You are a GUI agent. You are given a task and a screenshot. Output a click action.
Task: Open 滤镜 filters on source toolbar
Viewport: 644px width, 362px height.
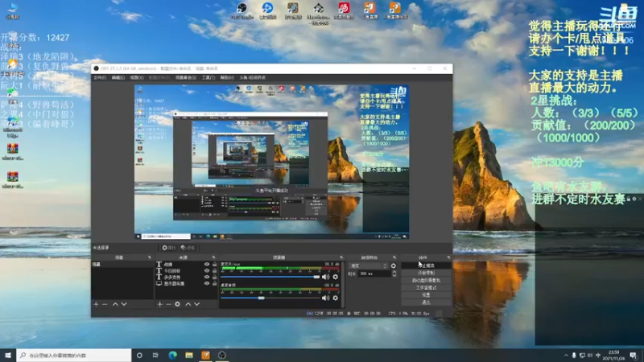(x=188, y=248)
